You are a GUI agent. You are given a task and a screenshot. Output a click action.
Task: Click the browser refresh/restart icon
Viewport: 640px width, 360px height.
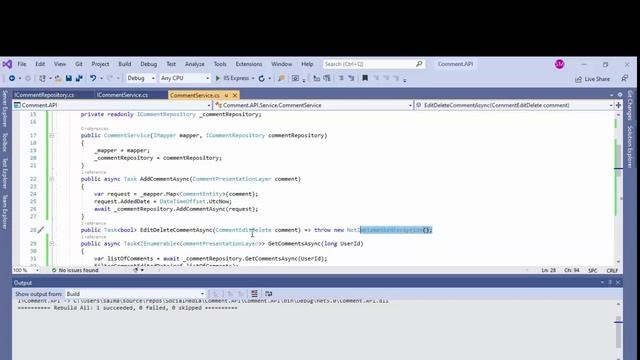262,78
